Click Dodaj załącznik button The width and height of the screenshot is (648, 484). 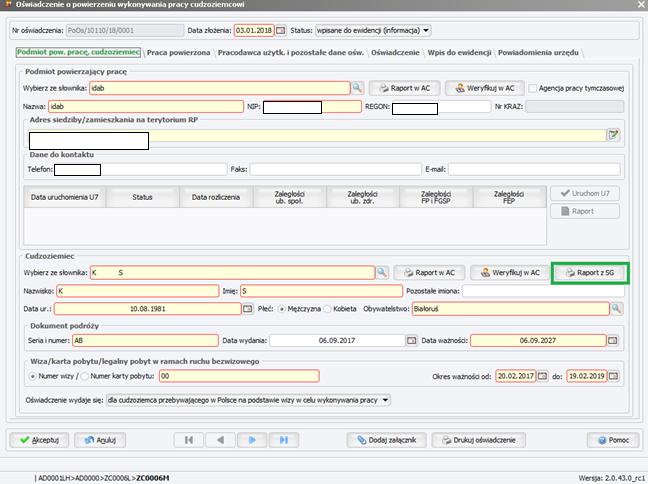pyautogui.click(x=386, y=440)
